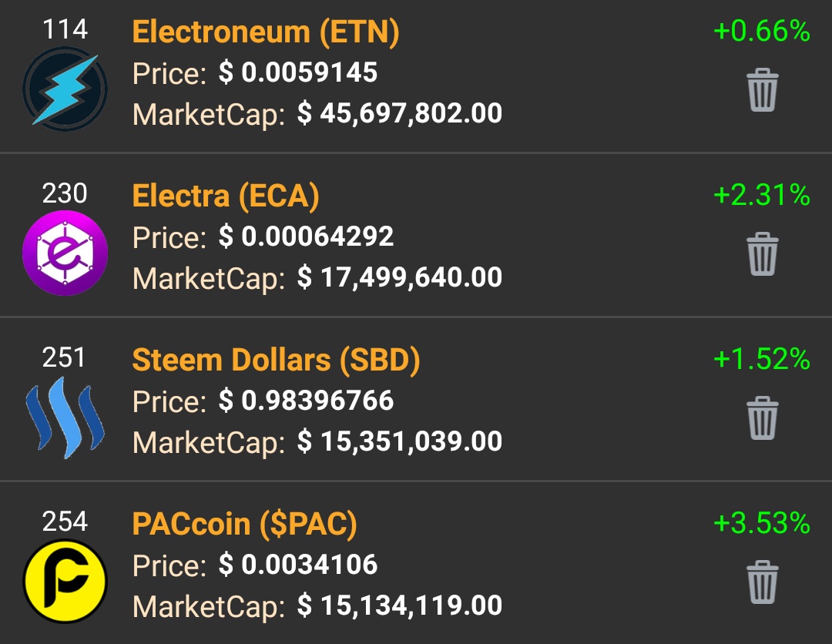
Task: Tap Electra's +2.31% change value
Action: [761, 195]
